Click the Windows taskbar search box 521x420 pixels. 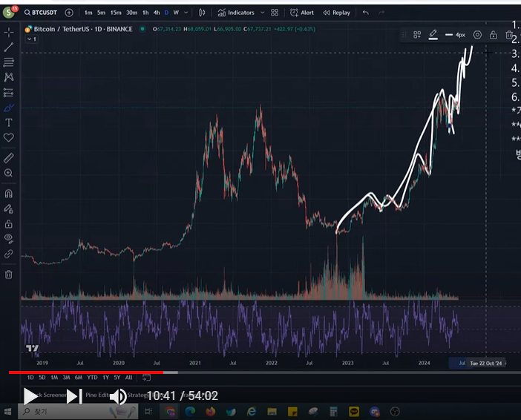click(x=78, y=412)
